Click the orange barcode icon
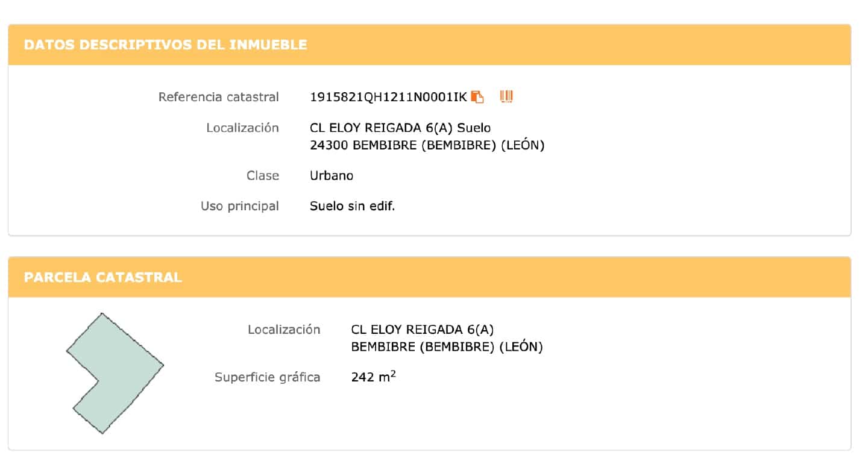Viewport: 868px width, 461px height. tap(506, 96)
